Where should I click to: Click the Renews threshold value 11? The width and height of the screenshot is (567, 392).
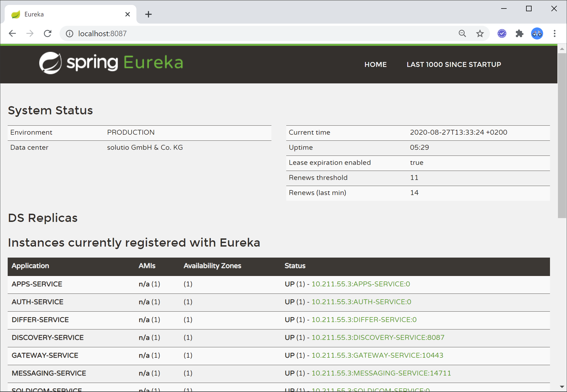[414, 177]
